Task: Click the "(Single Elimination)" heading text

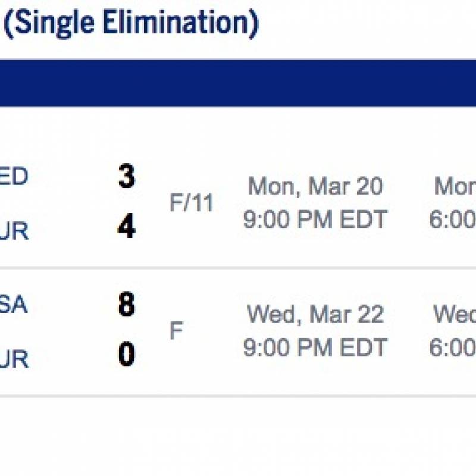Action: [131, 24]
